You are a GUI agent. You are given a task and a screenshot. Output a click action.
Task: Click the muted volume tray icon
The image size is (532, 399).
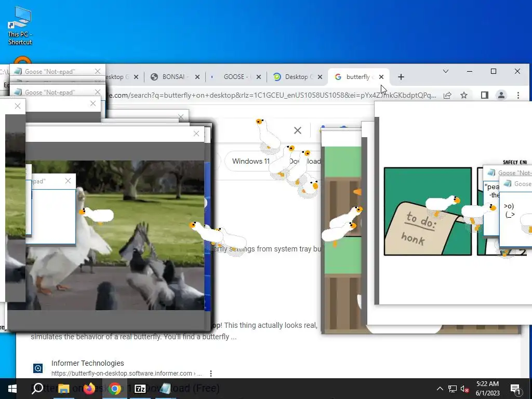(x=465, y=389)
